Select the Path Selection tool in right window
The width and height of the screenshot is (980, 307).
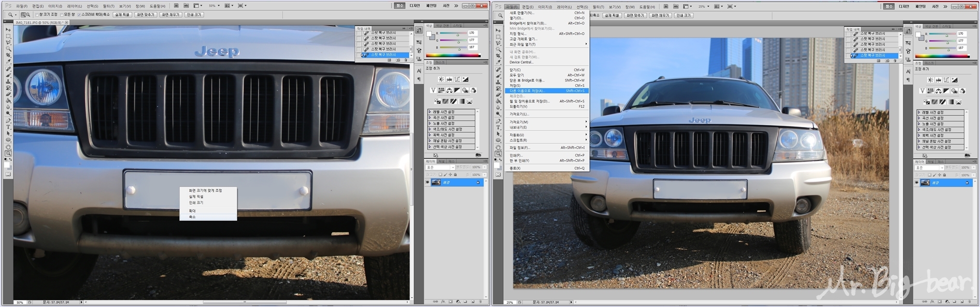498,134
